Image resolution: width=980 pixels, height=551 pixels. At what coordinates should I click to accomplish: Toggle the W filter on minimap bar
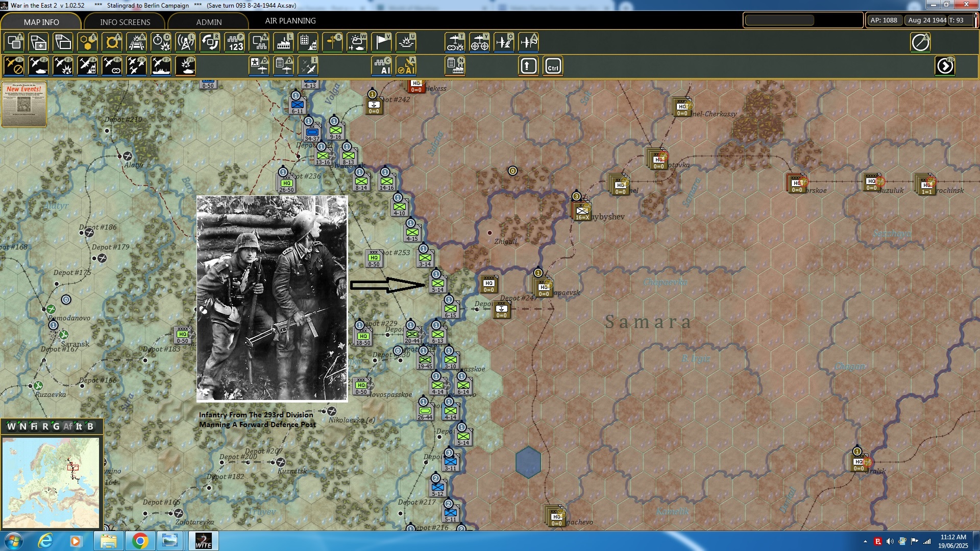point(11,427)
